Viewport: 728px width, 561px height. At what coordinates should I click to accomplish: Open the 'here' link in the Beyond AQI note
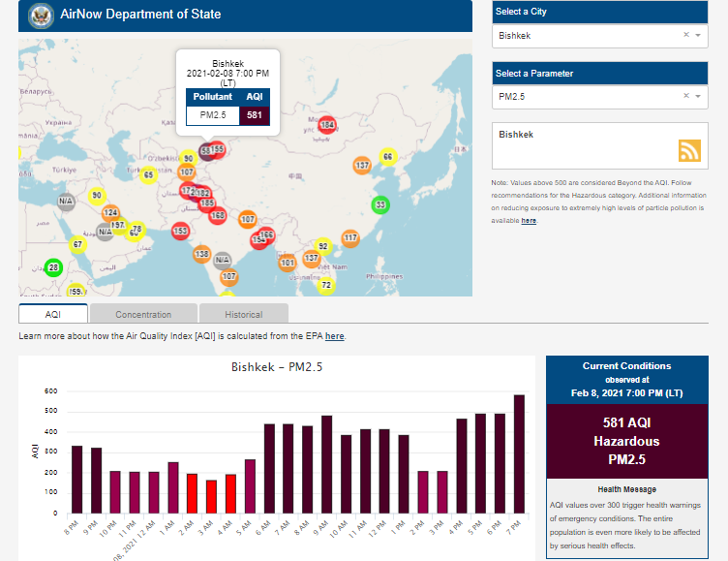(x=529, y=221)
